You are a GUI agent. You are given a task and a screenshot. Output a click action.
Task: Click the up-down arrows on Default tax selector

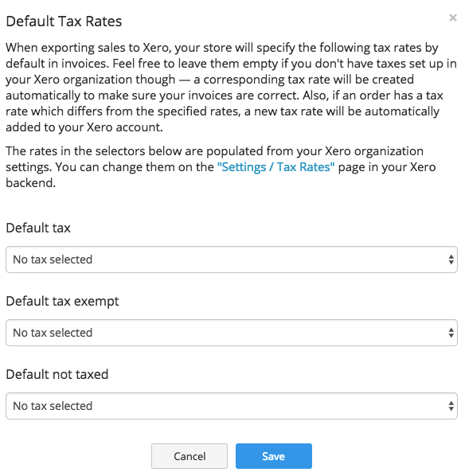(451, 259)
